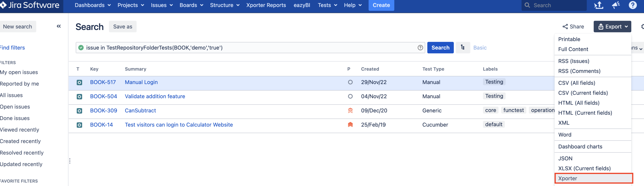Choose XLSX (Current fields) export option
644x186 pixels.
click(x=593, y=169)
